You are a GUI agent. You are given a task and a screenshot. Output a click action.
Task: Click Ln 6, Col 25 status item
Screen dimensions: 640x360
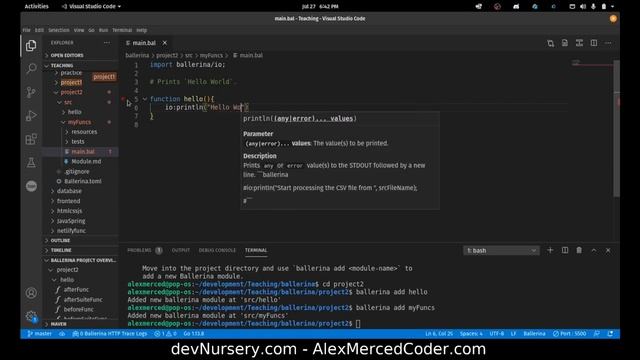[x=439, y=333]
